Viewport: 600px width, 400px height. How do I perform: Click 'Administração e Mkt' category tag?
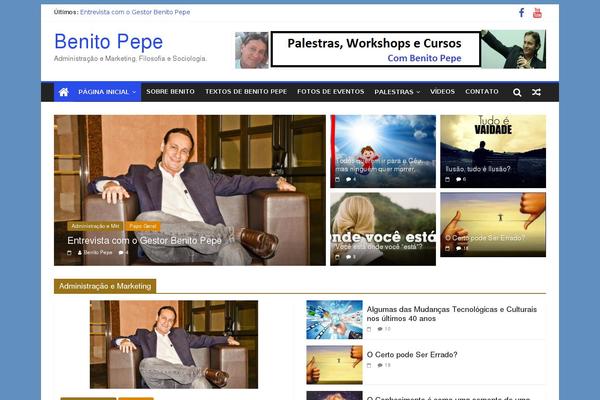pos(95,226)
